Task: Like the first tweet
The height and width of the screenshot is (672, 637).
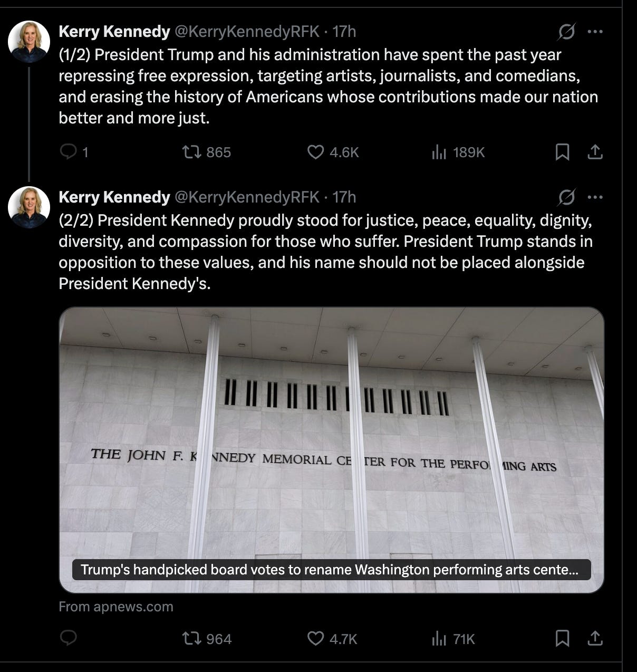Action: [x=315, y=152]
